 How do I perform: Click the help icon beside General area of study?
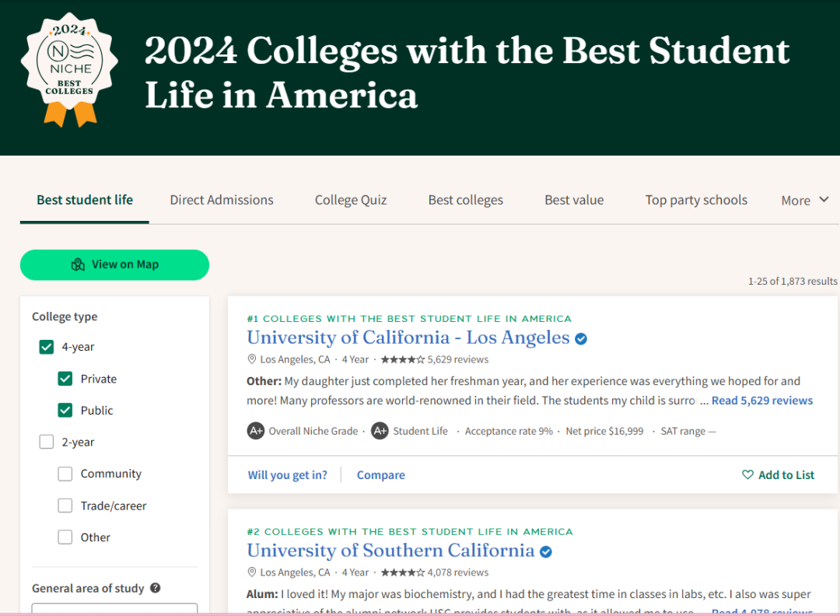[156, 587]
